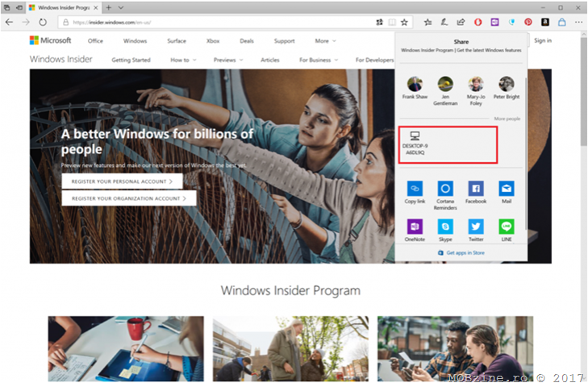Viewport: 588px width, 387px height.
Task: Open For Developers link
Action: coord(374,60)
